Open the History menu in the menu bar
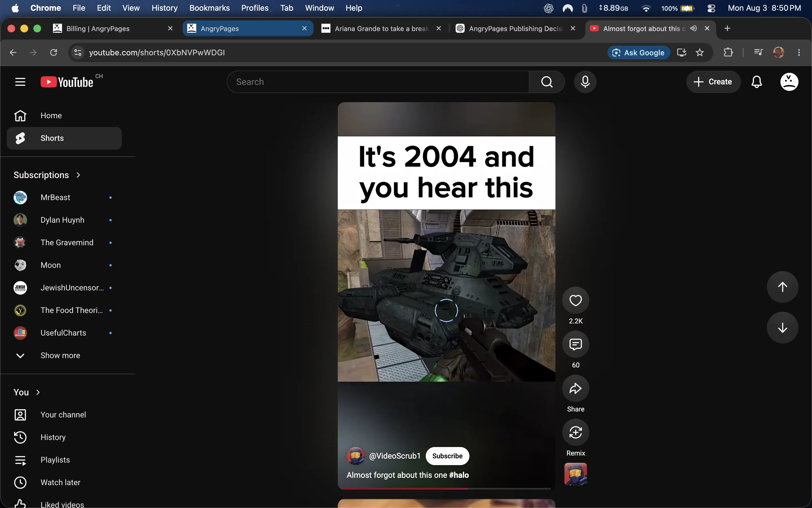Viewport: 812px width, 508px height. pyautogui.click(x=164, y=8)
